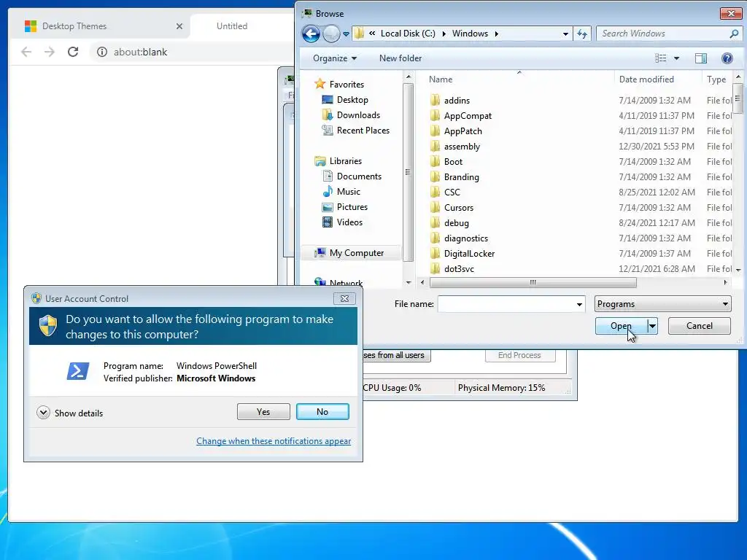This screenshot has height=560, width=747.
Task: Click the about:blank address bar
Action: click(x=140, y=52)
